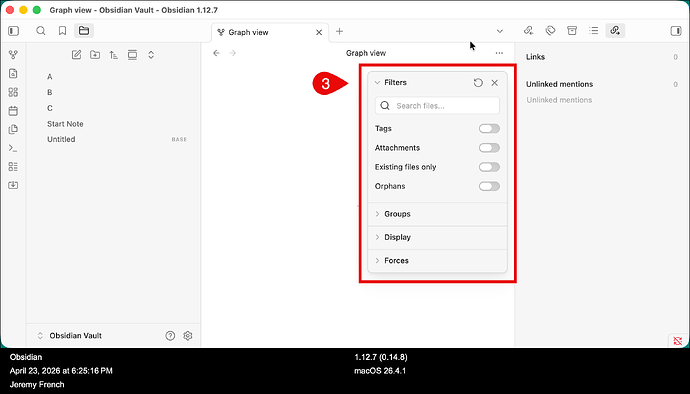Add a new tab with plus
The image size is (690, 394).
pyautogui.click(x=339, y=31)
